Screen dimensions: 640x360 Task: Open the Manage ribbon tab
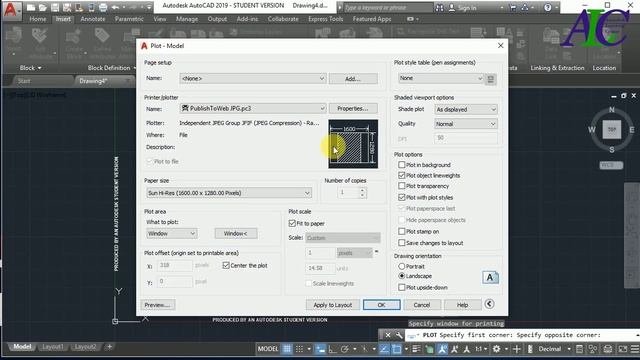click(187, 19)
